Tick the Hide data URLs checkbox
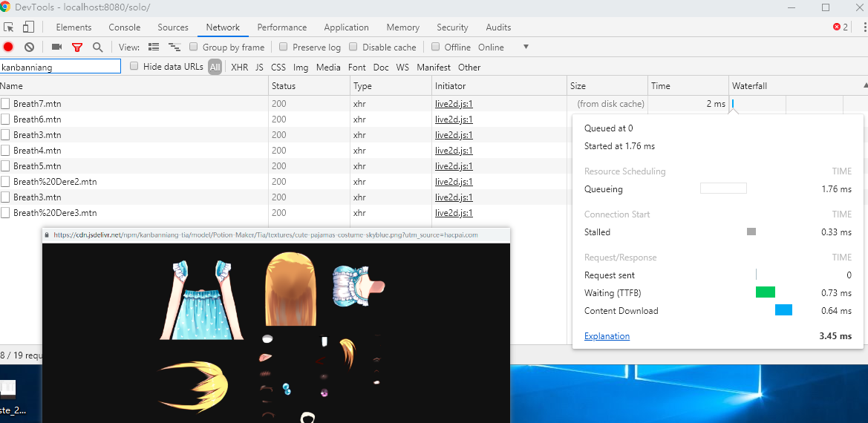This screenshot has width=868, height=423. 134,66
